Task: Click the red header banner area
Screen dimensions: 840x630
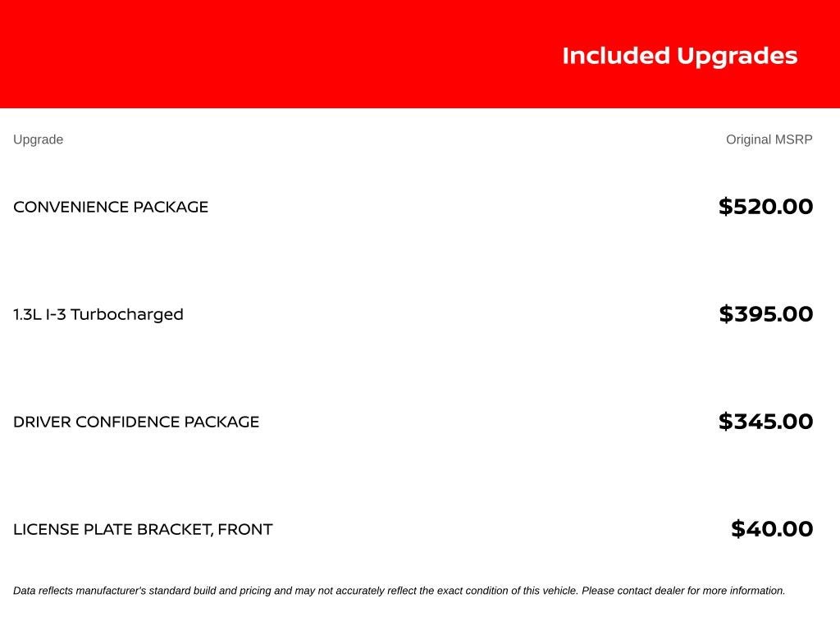Action: pyautogui.click(x=420, y=53)
